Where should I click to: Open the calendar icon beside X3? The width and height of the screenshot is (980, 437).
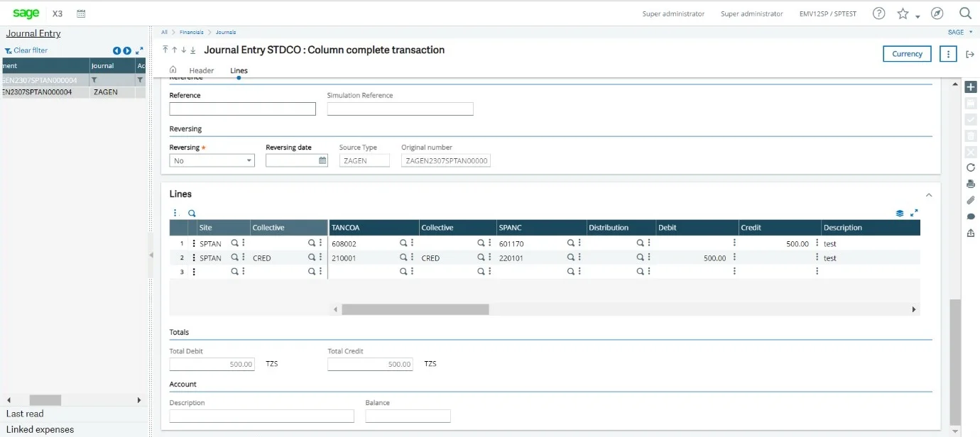[81, 13]
